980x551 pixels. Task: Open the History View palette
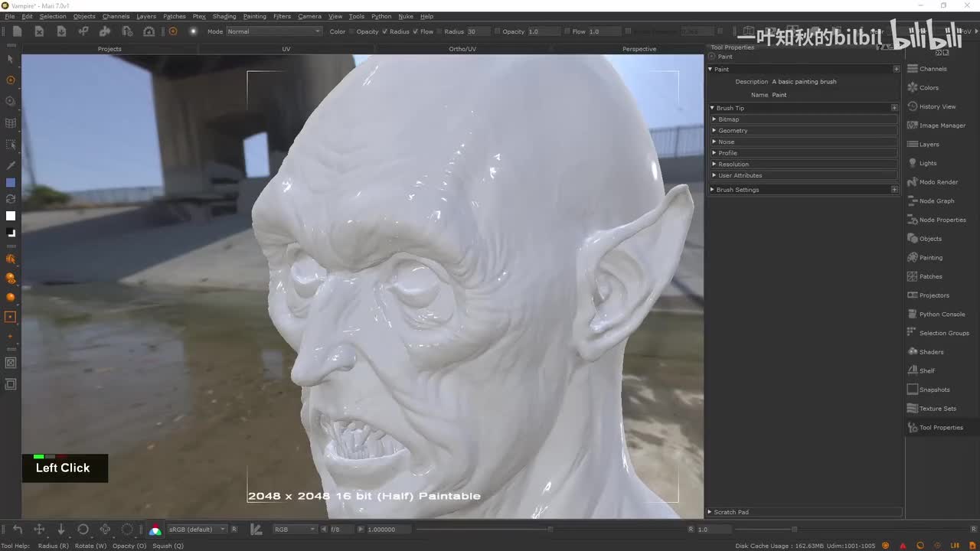(932, 106)
